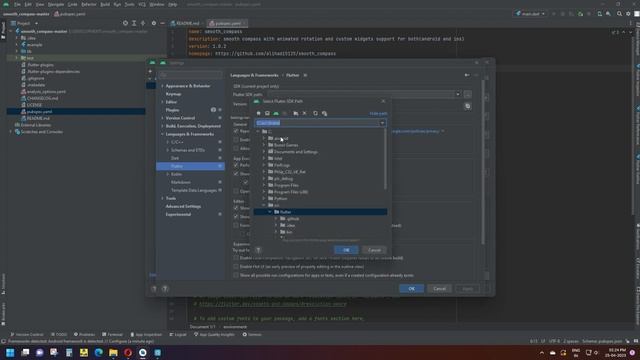Expand Documents and Settings folder node
This screenshot has height=360, width=640.
click(264, 152)
